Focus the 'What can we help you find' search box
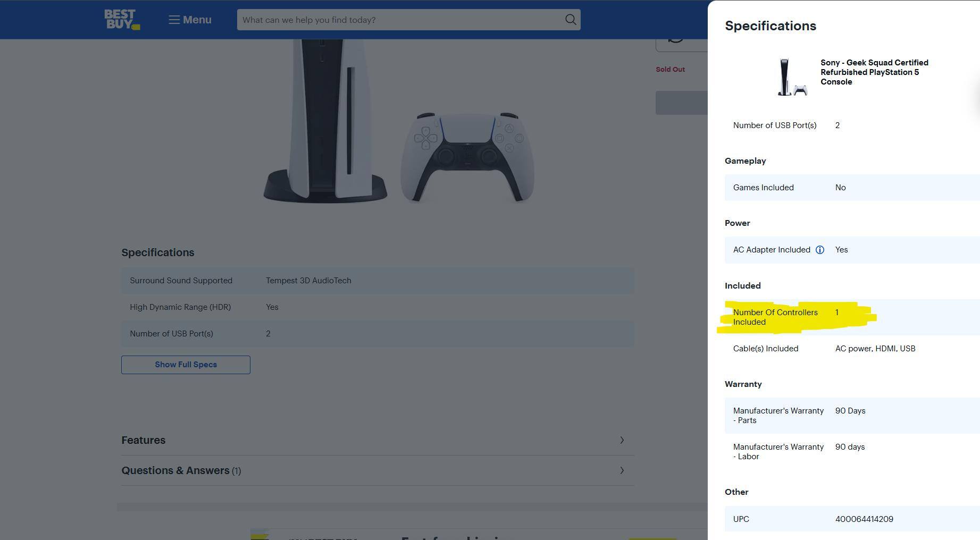The image size is (980, 540). tap(399, 20)
